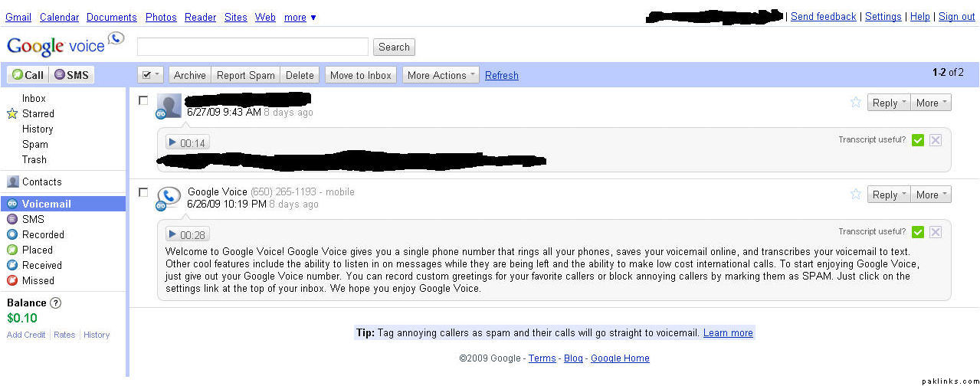The width and height of the screenshot is (980, 386).
Task: Open the More menu for first voicemail
Action: click(931, 103)
